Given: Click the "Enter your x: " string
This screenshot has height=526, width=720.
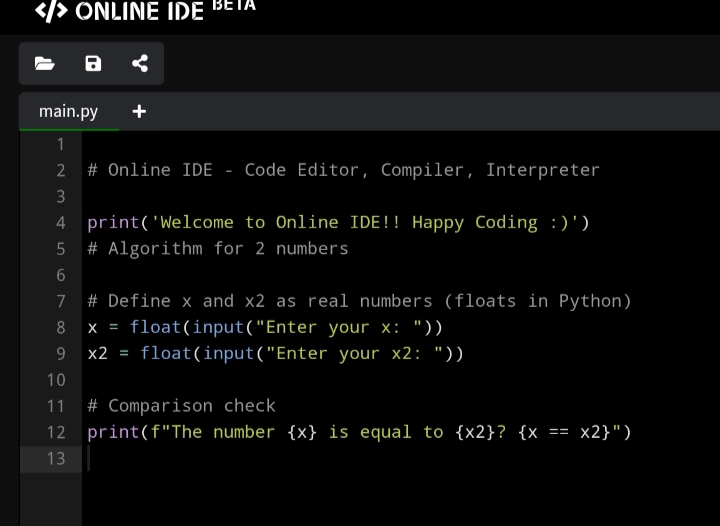Looking at the screenshot, I should (x=339, y=327).
